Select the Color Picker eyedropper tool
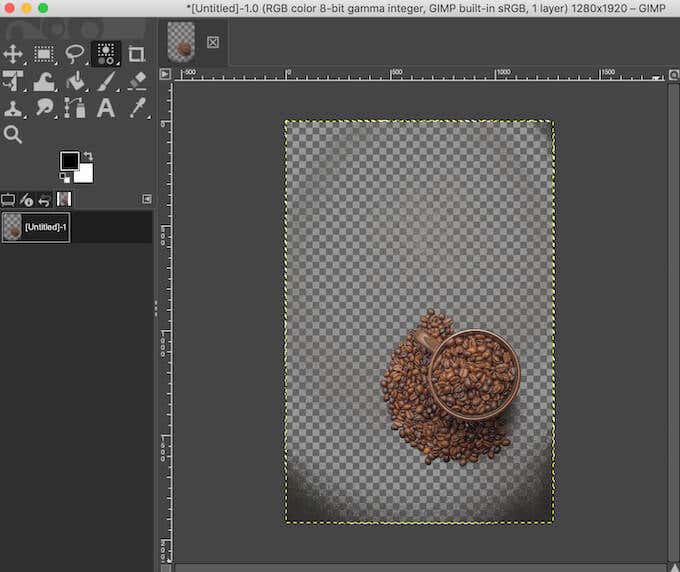 [136, 107]
